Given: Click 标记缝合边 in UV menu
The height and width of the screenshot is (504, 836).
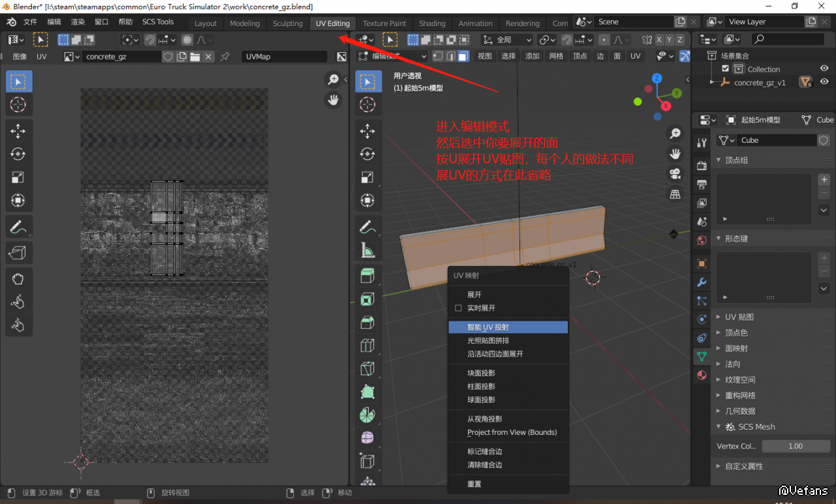Looking at the screenshot, I should [484, 451].
